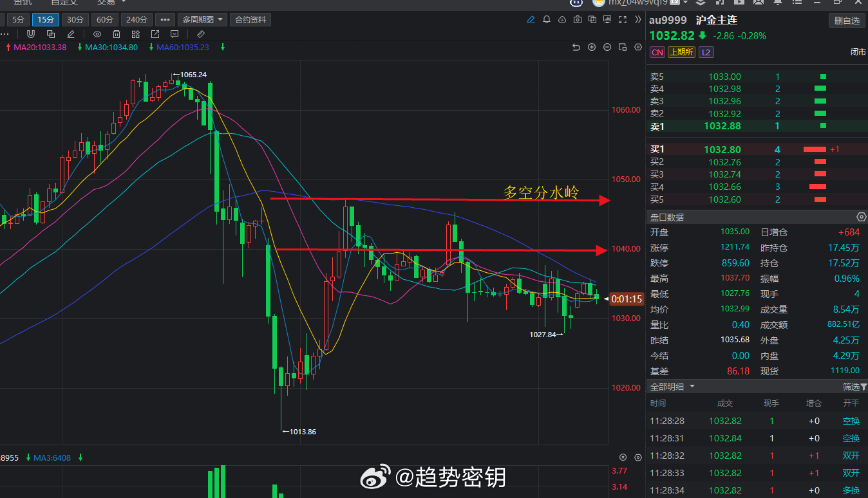Image resolution: width=868 pixels, height=498 pixels.
Task: Click the 删自选 button
Action: 847,21
